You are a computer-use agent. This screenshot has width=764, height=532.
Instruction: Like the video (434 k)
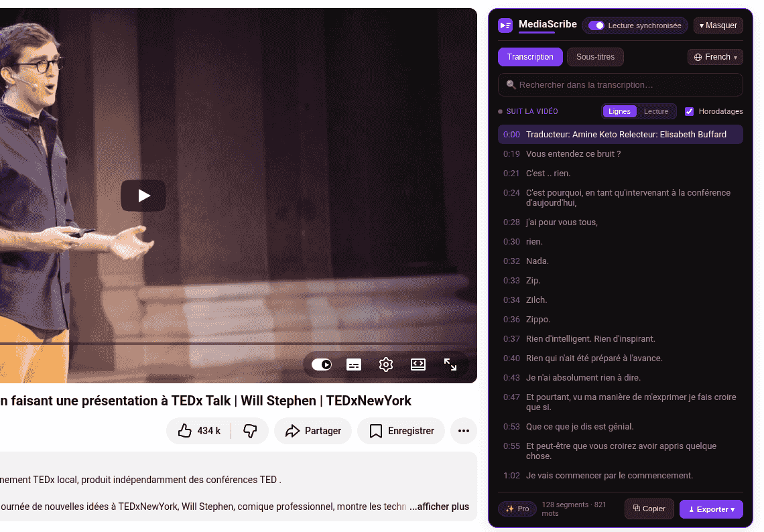point(199,431)
